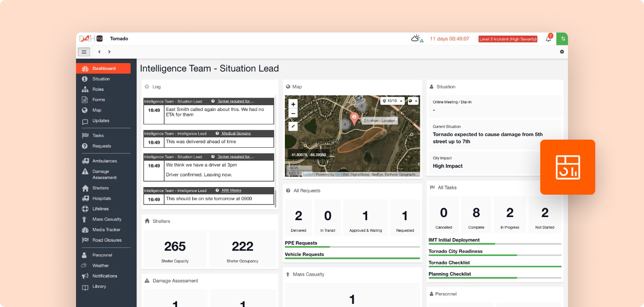Select the Ambulances icon in the sidebar
Viewport: 644px width, 307px height.
pyautogui.click(x=85, y=161)
